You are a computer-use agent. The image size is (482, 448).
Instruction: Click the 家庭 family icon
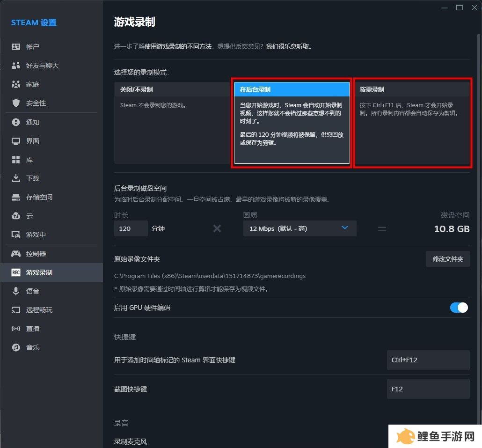[16, 84]
